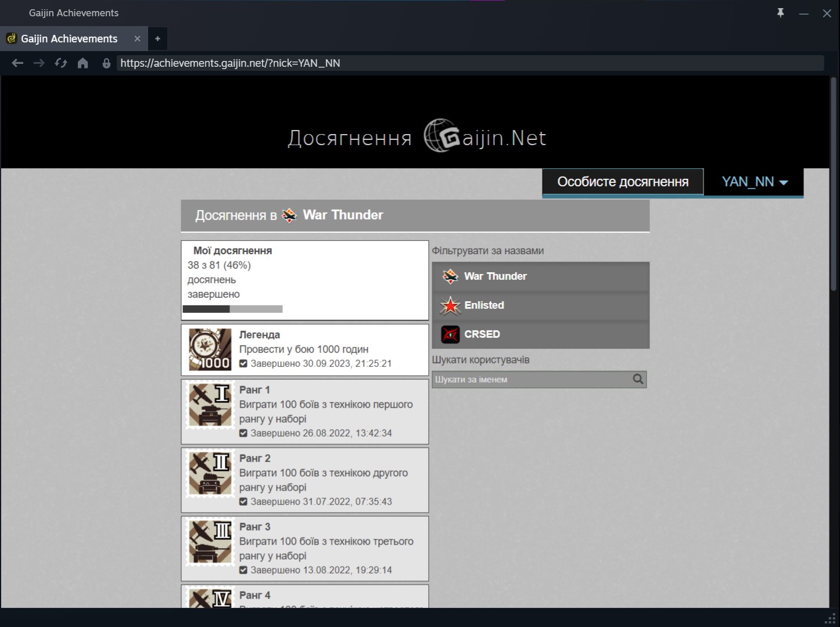The image size is (840, 627).
Task: Click the Ранг 4 achievement badge
Action: (210, 597)
